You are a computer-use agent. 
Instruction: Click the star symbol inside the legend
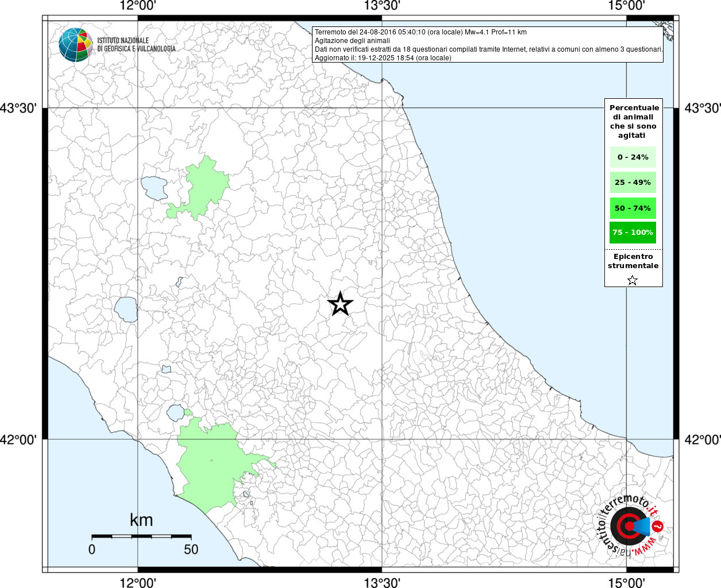(633, 280)
